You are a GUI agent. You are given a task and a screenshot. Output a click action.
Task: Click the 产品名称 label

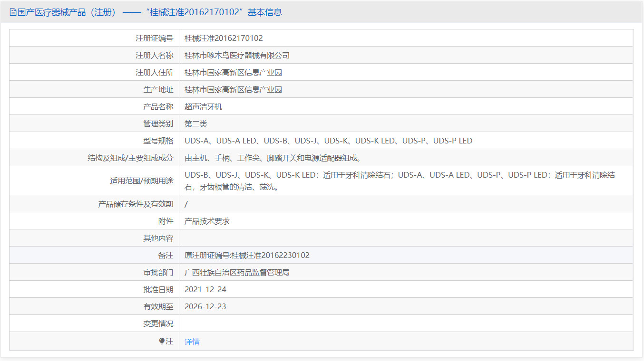pyautogui.click(x=158, y=106)
